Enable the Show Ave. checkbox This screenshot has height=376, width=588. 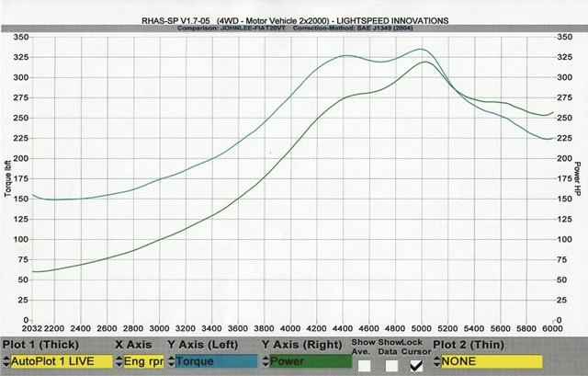[x=365, y=366]
